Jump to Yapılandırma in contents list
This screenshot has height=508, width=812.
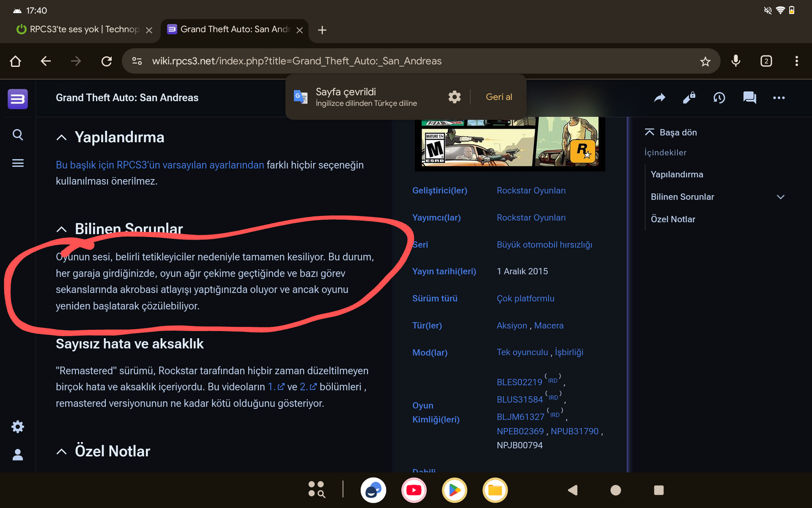click(x=677, y=175)
